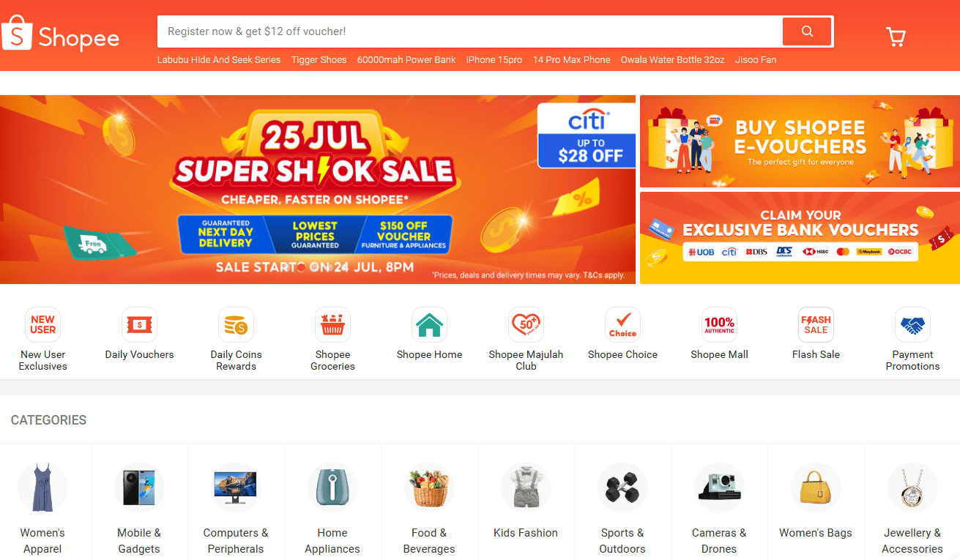Open the Exclusive Bank Vouchers banner
Viewport: 960px width, 560px height.
[x=800, y=238]
